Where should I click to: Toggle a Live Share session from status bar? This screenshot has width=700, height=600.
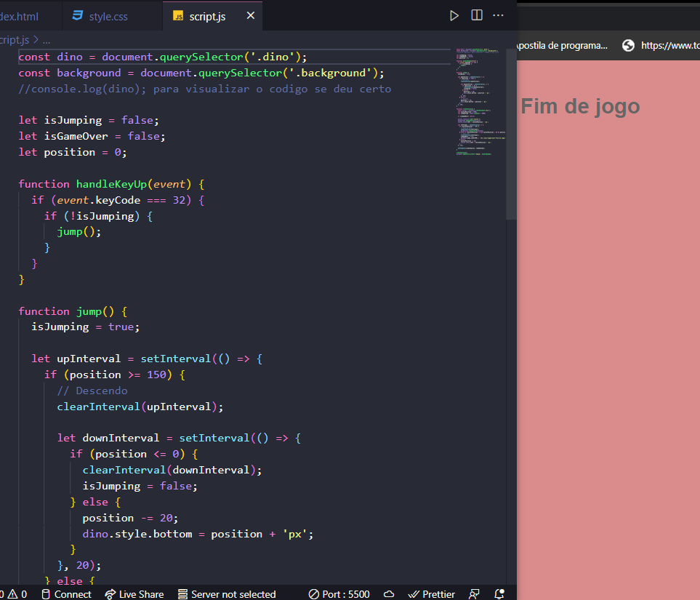[134, 594]
